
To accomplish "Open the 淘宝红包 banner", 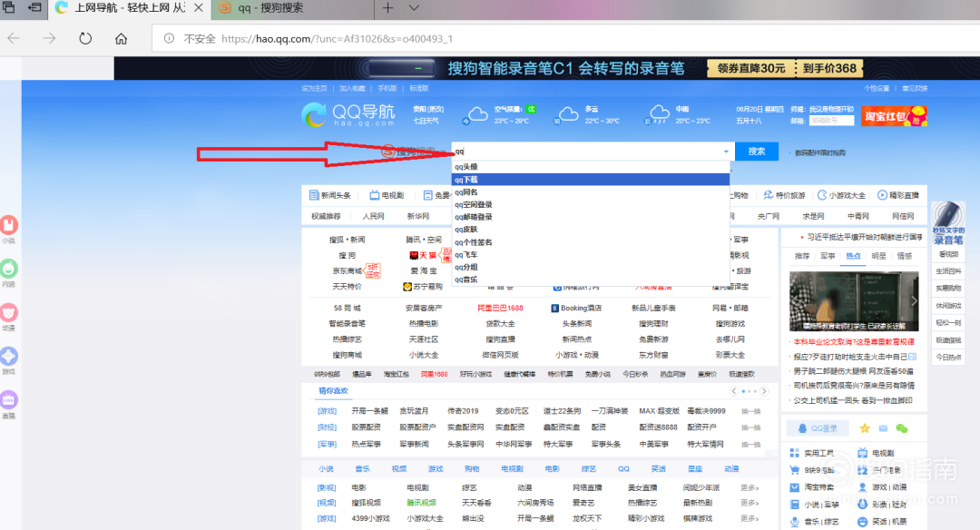I will point(894,115).
